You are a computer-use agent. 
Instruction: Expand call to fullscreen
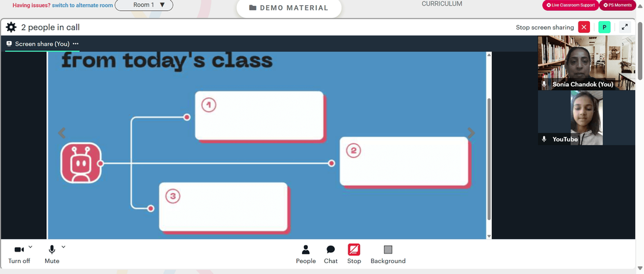click(x=625, y=28)
